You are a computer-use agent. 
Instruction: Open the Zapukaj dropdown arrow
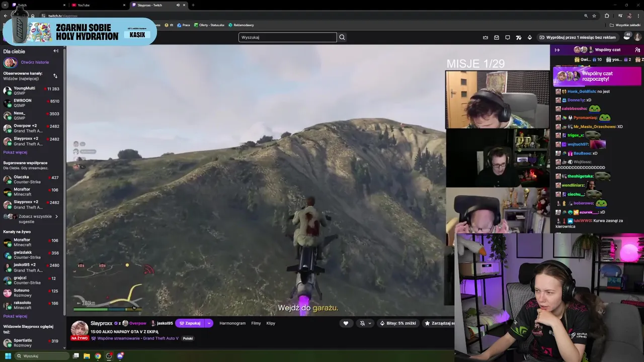point(209,323)
